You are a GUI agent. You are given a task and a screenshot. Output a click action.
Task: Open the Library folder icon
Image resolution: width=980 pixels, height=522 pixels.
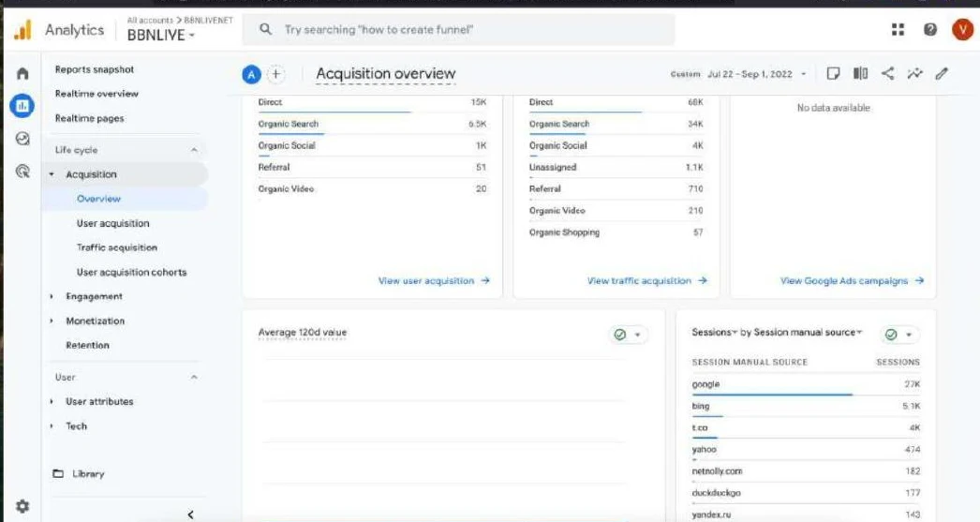58,474
